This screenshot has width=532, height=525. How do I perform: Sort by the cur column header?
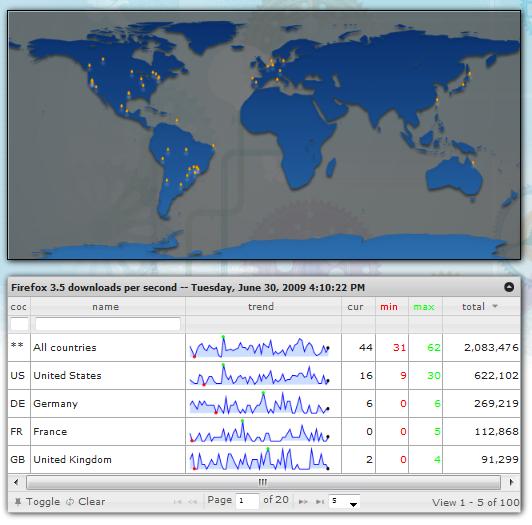(x=355, y=307)
